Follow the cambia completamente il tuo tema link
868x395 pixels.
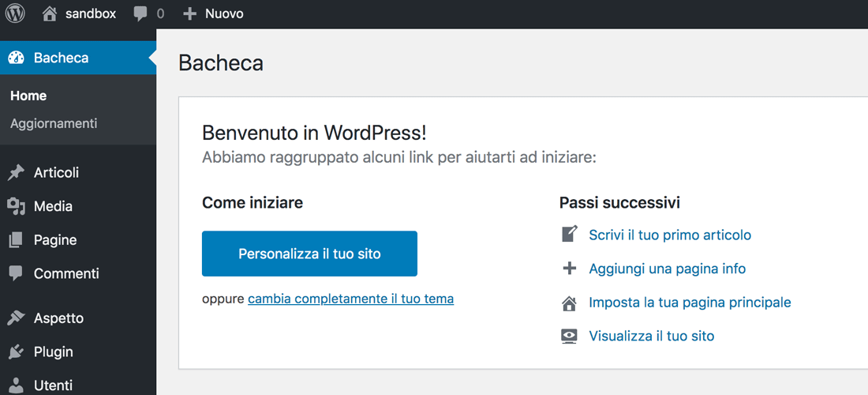[351, 299]
